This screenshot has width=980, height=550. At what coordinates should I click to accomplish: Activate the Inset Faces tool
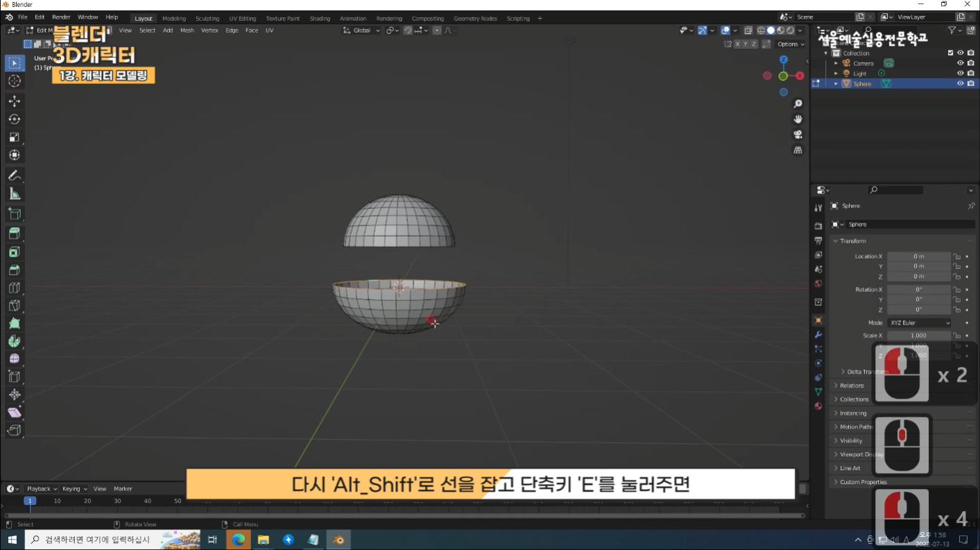tap(15, 252)
